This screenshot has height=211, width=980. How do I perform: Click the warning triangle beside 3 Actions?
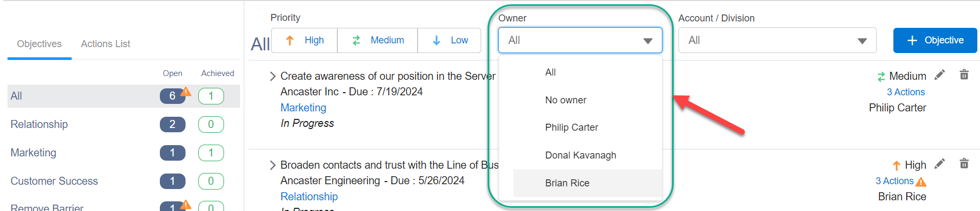point(921,182)
